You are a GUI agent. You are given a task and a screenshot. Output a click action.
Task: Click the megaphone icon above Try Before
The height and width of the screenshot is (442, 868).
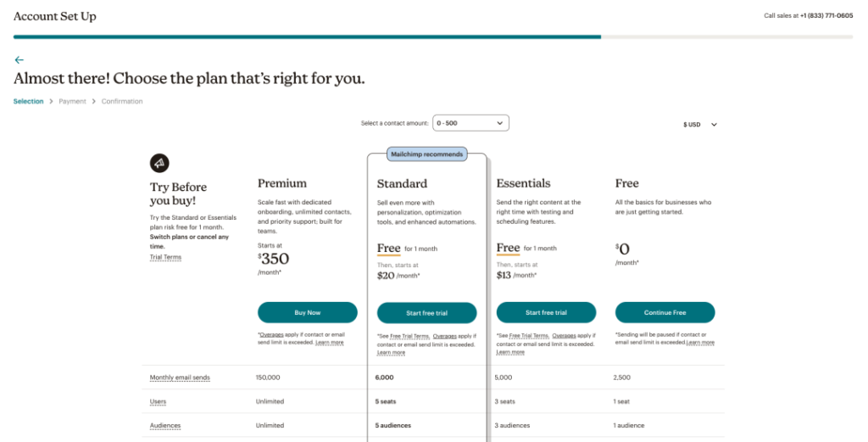click(x=159, y=163)
